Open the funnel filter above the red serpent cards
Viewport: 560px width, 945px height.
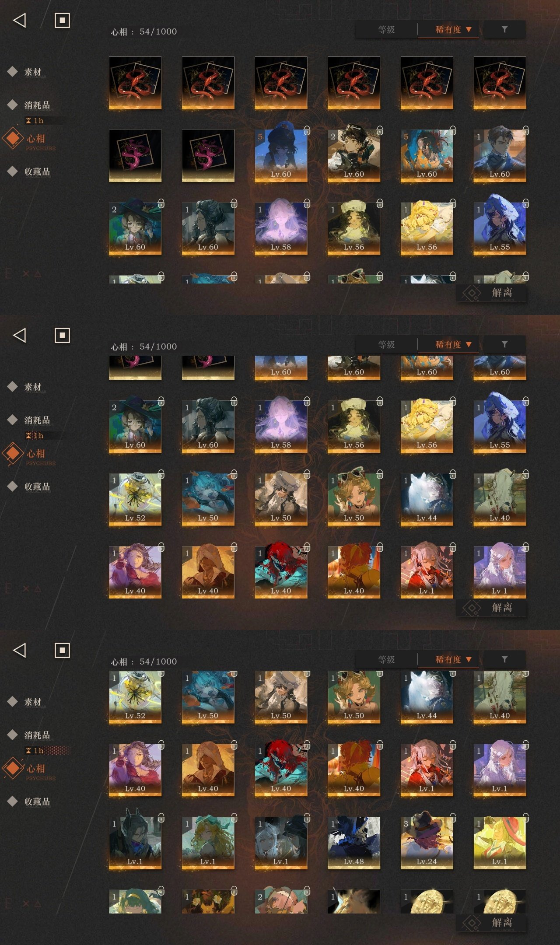[504, 29]
